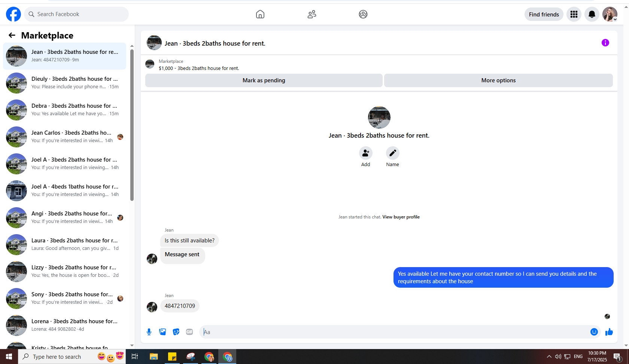Attach a photo file icon
Viewport: 629px width, 364px height.
(x=162, y=332)
